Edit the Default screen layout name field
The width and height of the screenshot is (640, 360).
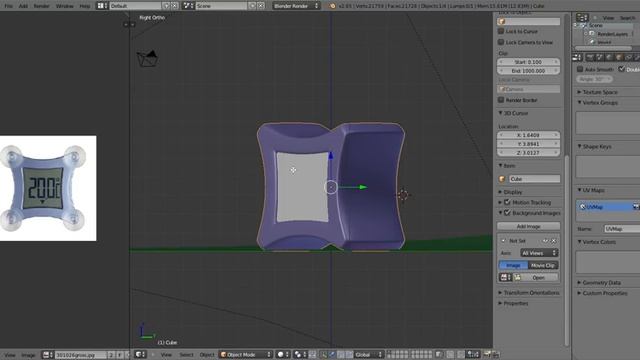(136, 6)
